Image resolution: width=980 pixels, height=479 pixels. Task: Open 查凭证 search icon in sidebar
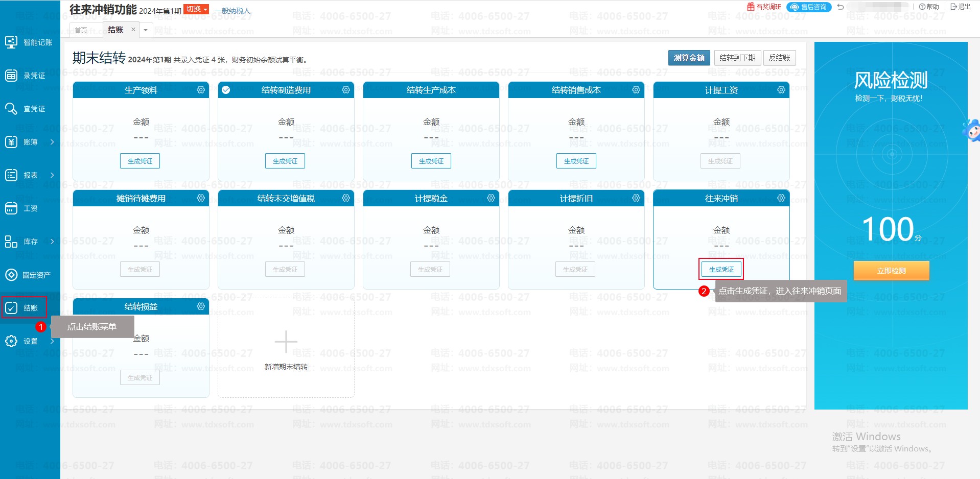coord(11,109)
